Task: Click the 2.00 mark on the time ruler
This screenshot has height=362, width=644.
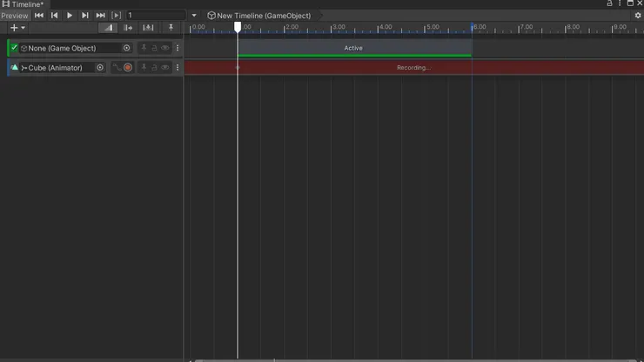Action: pyautogui.click(x=292, y=27)
